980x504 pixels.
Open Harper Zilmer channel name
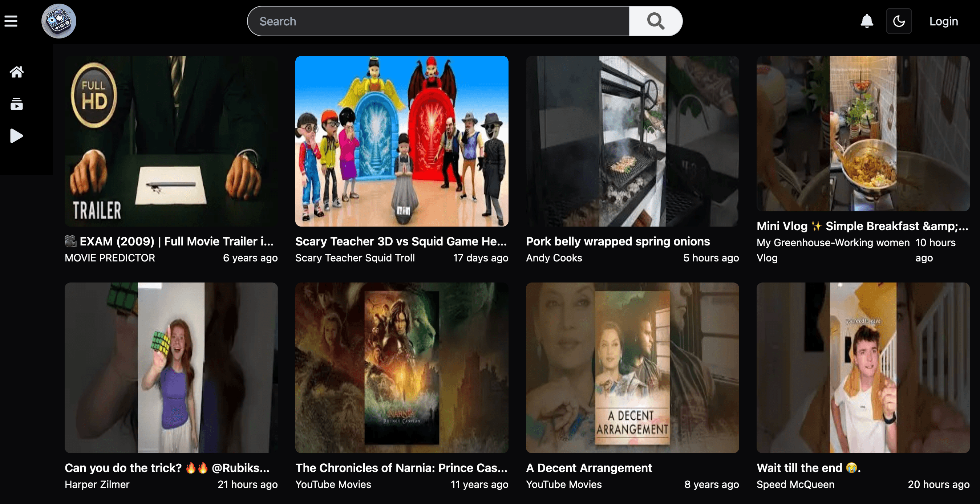click(97, 484)
